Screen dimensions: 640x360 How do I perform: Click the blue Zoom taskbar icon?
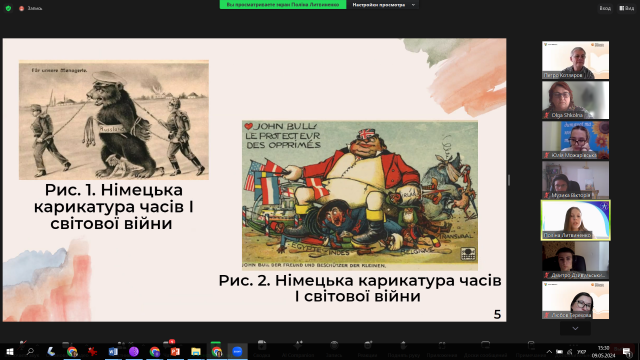237,351
